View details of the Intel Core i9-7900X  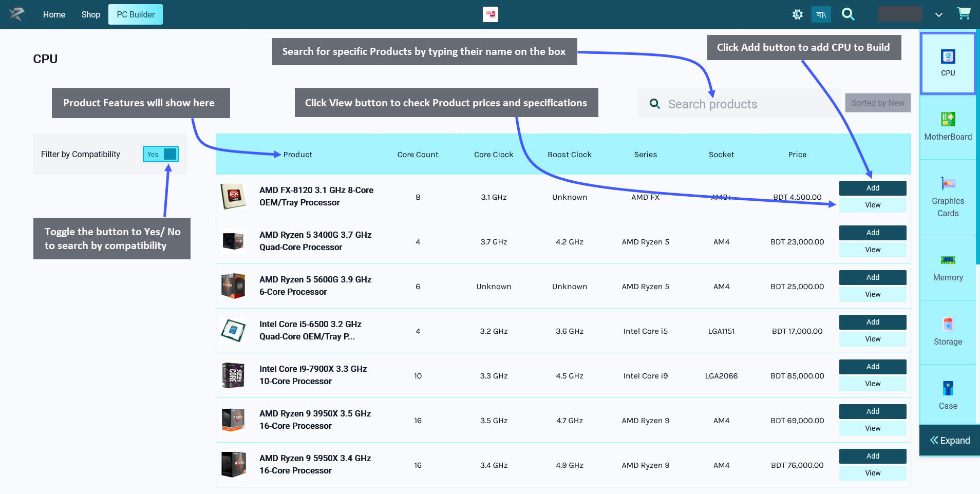click(873, 384)
